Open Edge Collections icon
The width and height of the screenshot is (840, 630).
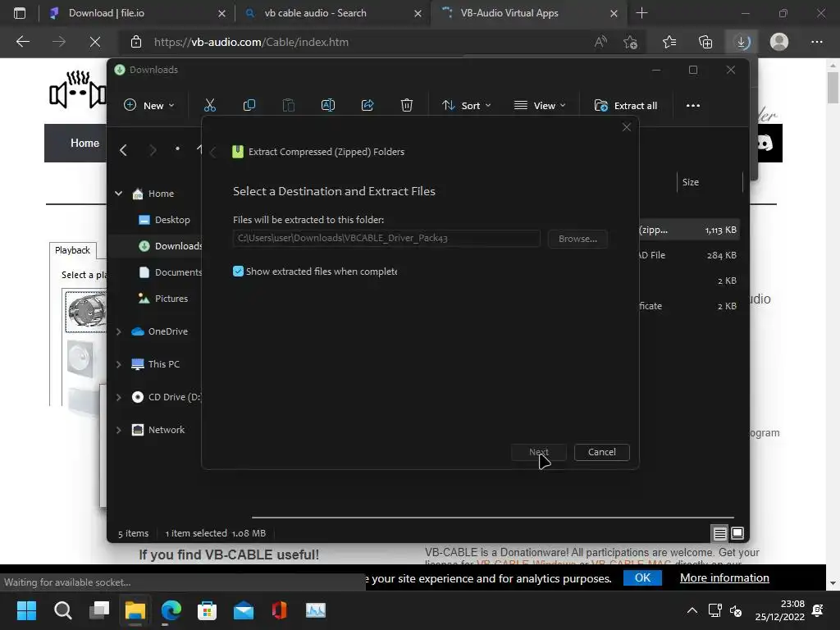click(705, 42)
